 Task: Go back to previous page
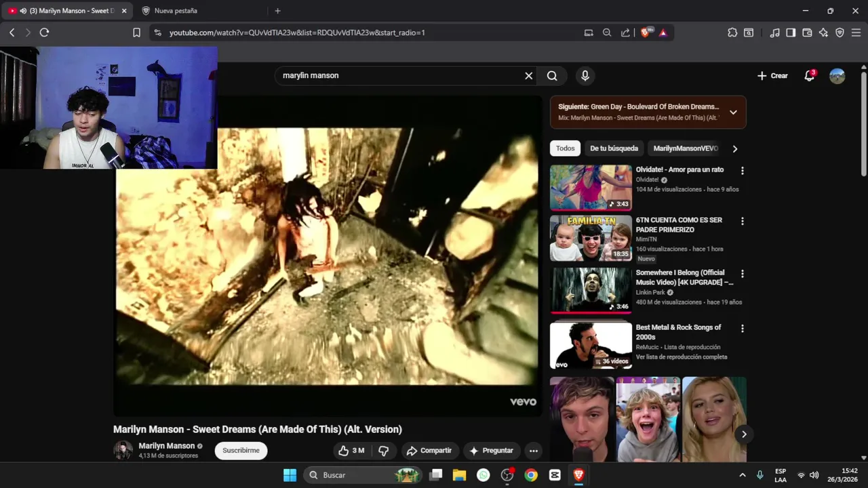[x=12, y=33]
